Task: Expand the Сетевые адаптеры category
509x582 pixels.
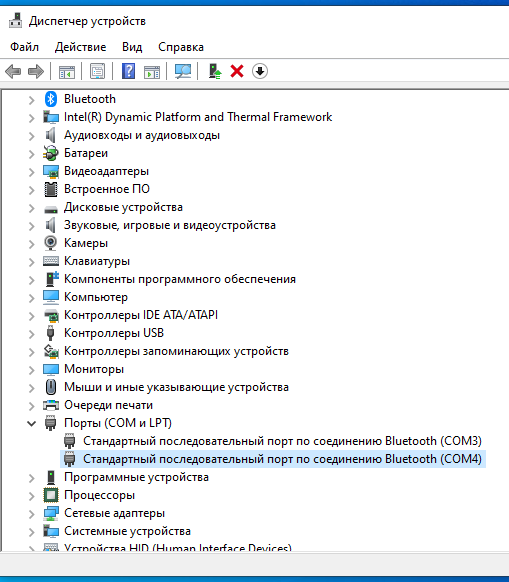Action: coord(32,513)
